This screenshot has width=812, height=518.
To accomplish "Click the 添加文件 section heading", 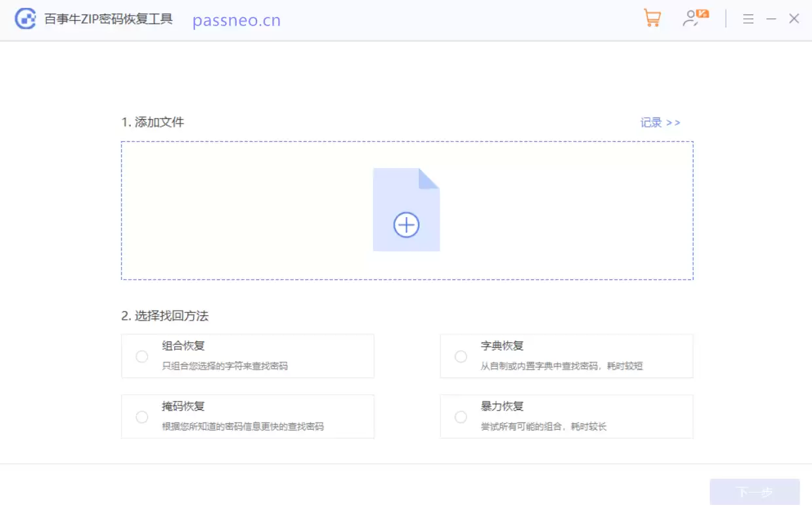I will click(x=153, y=122).
